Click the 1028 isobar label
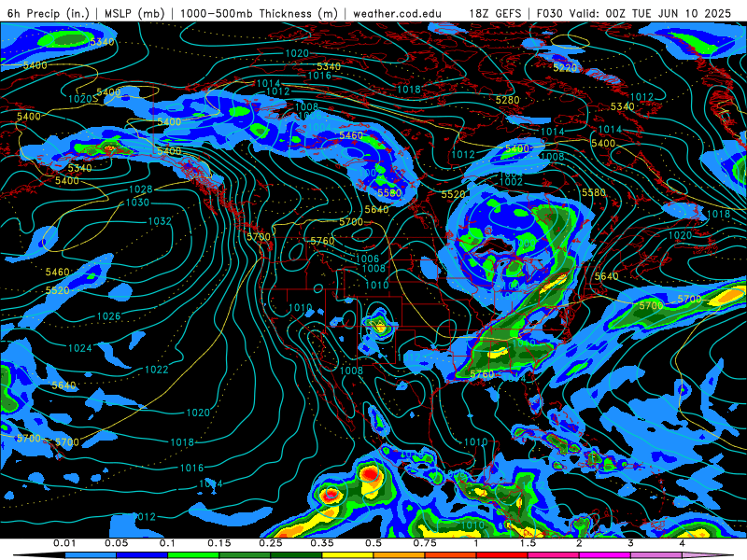 tap(141, 189)
